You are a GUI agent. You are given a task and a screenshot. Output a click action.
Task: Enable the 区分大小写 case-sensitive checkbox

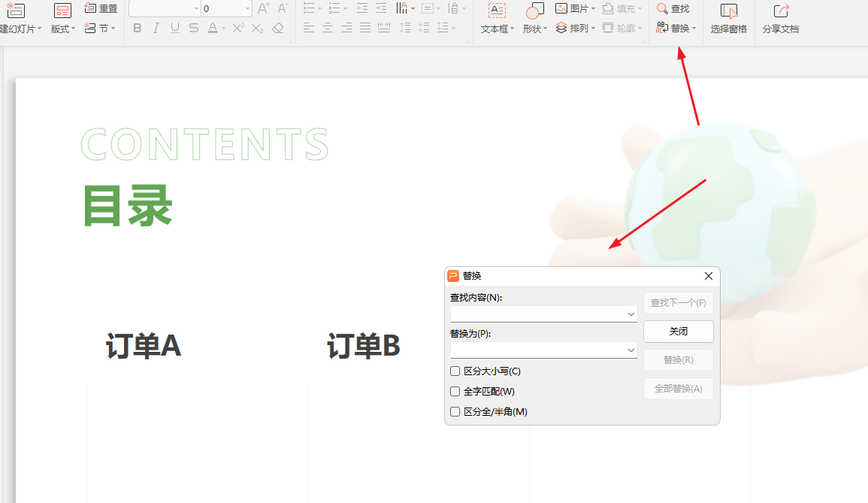(x=455, y=371)
